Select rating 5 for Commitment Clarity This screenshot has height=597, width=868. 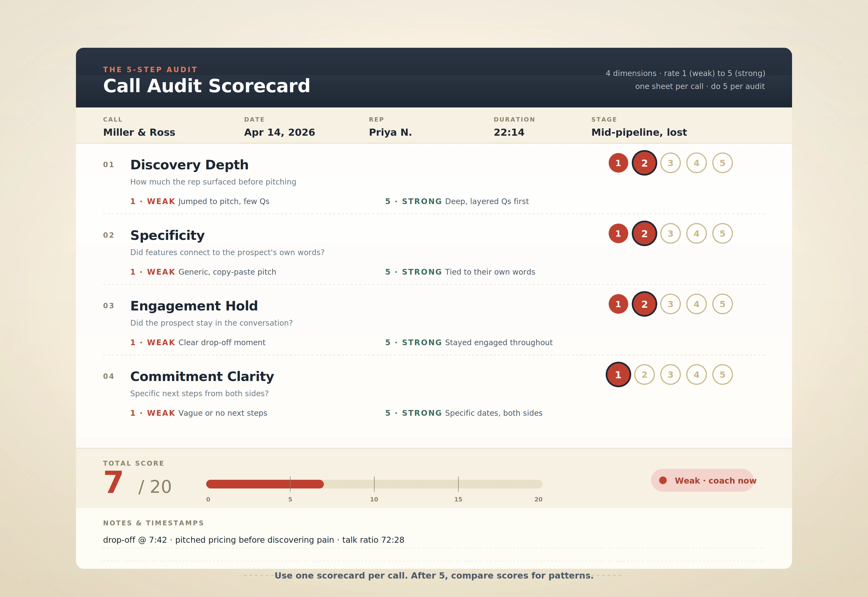tap(722, 374)
